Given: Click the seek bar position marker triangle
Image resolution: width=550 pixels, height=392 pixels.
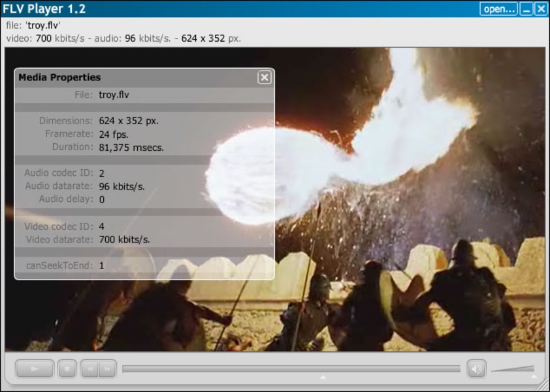Looking at the screenshot, I should pos(323,377).
